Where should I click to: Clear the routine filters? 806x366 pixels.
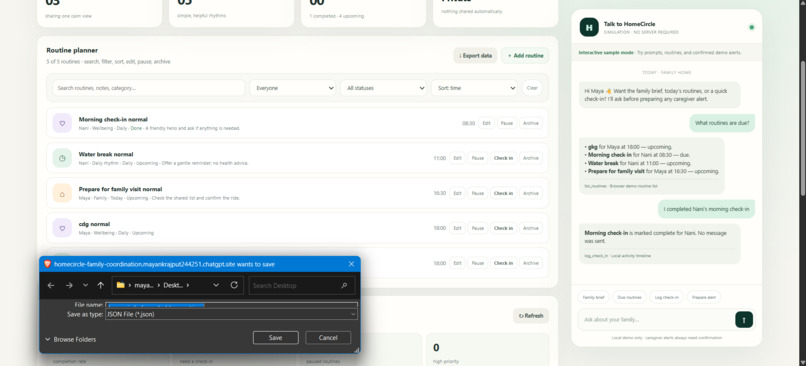tap(532, 88)
